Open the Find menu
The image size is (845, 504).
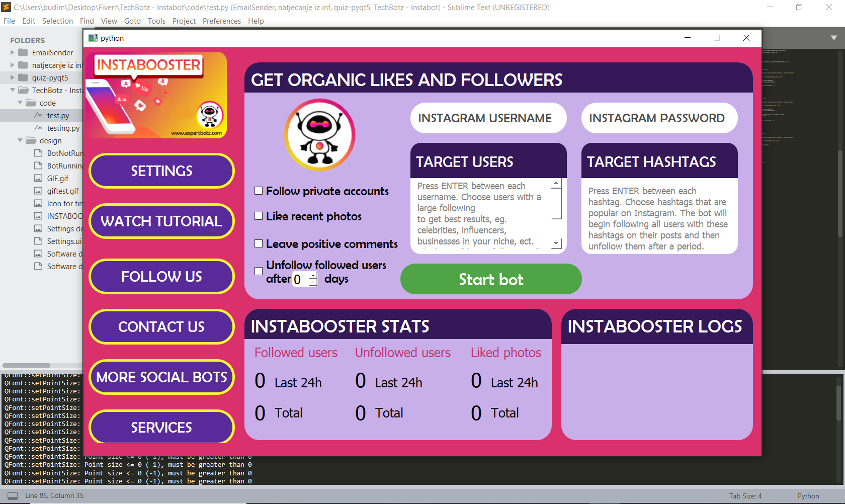point(87,21)
